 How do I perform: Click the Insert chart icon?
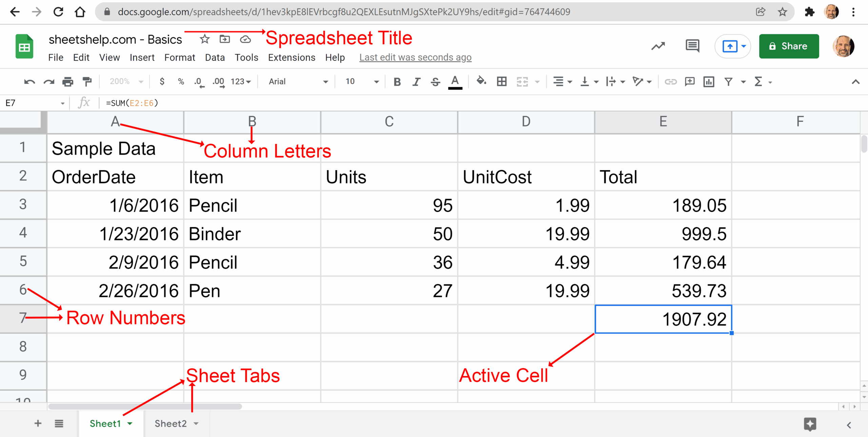pos(709,82)
